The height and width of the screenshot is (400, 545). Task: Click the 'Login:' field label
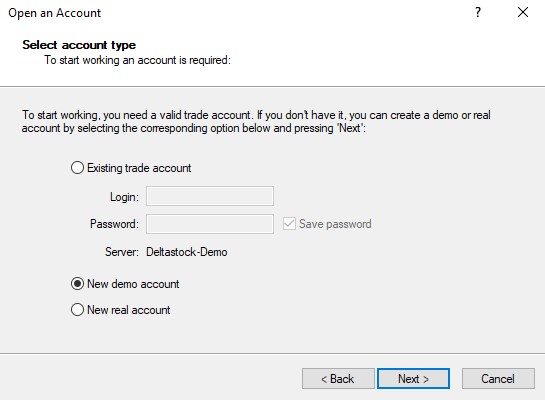click(x=124, y=197)
